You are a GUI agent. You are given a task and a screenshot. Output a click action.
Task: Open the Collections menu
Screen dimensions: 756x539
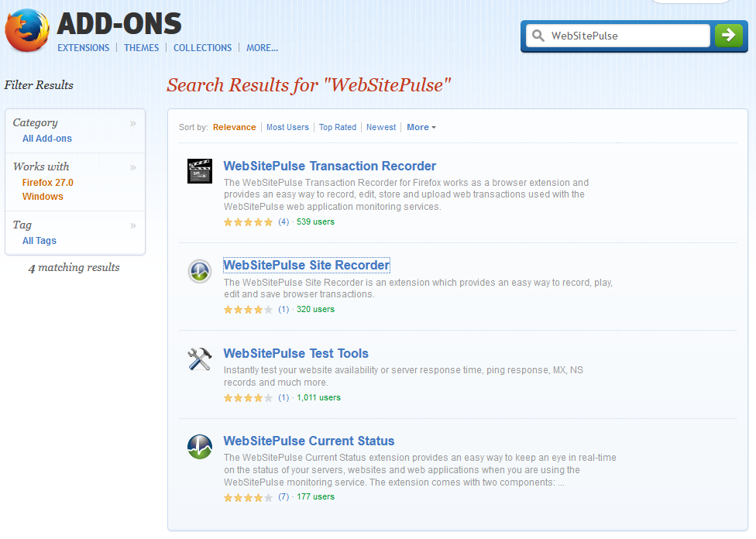[x=202, y=48]
